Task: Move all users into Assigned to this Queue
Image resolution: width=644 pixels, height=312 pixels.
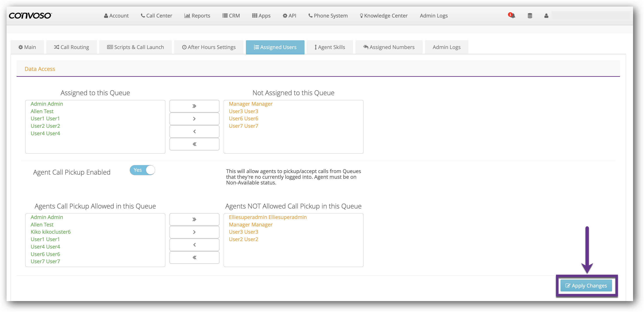Action: click(x=194, y=144)
